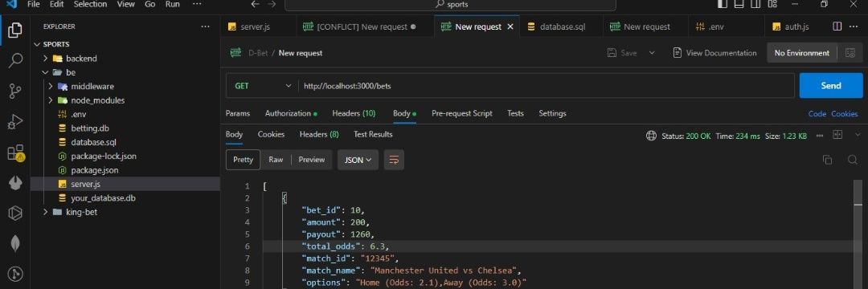Open the request Headers (10) tab
This screenshot has height=289, width=868.
tap(354, 113)
